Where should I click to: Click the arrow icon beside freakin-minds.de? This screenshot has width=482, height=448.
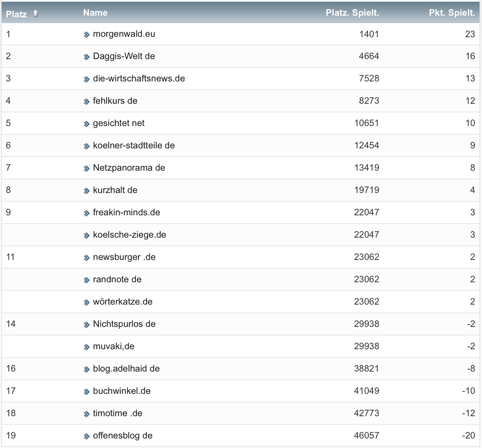(86, 213)
